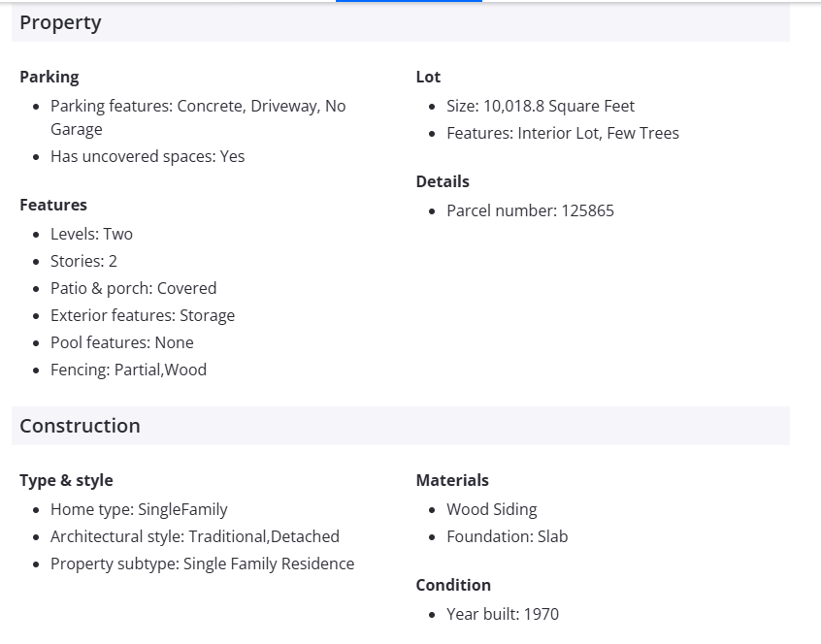Click the Parking subheading
Screen dimensions: 821x644
[x=49, y=77]
